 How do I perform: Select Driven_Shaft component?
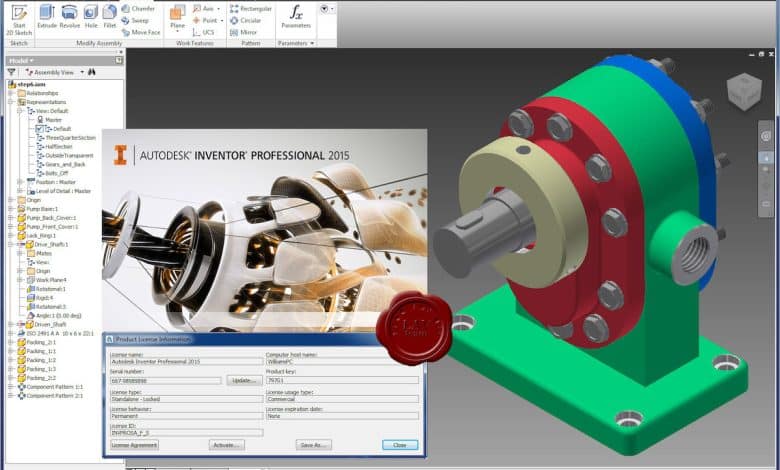[46, 324]
